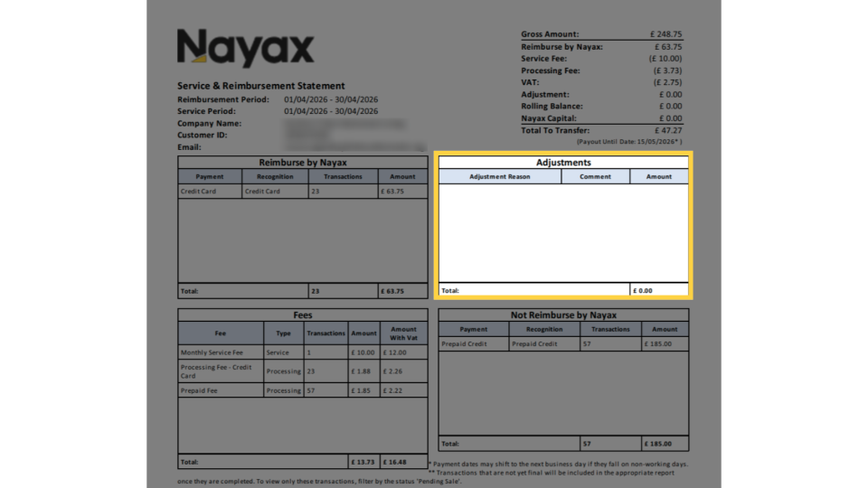Click the 'Nayax Capital:' label
The height and width of the screenshot is (488, 868).
tap(549, 118)
